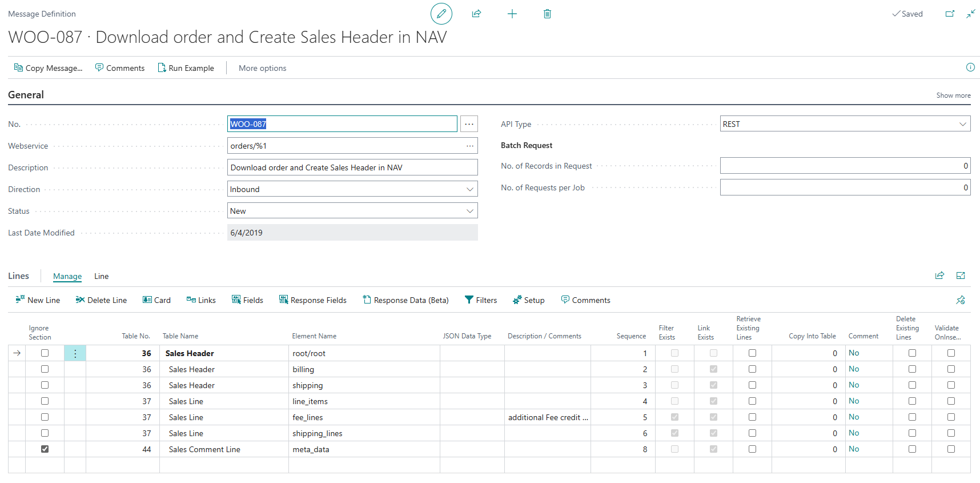Open Response Data (Beta)
Screen dimensions: 980x483
[405, 300]
